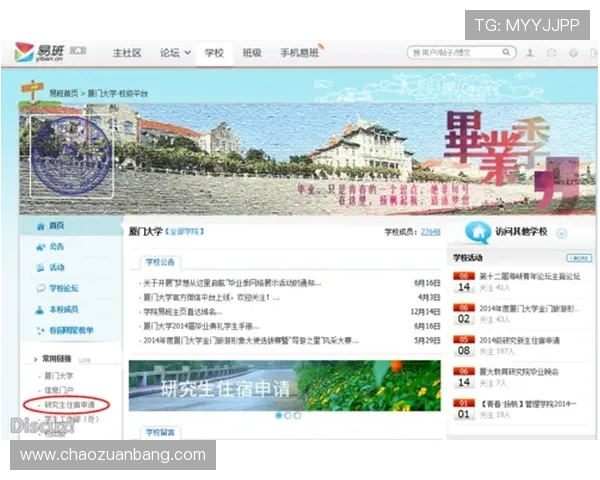Click the calendar icon dated 08

(x=464, y=346)
